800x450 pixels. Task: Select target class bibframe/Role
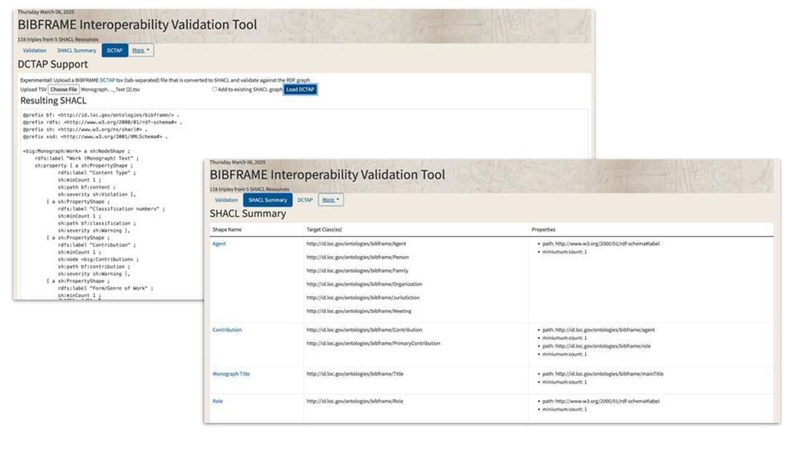[x=355, y=402]
